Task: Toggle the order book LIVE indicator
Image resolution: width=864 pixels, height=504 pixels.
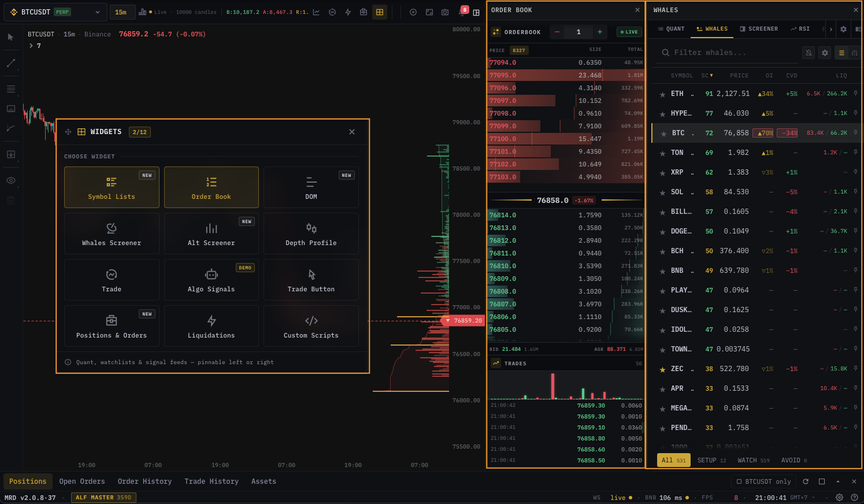Action: click(x=629, y=32)
